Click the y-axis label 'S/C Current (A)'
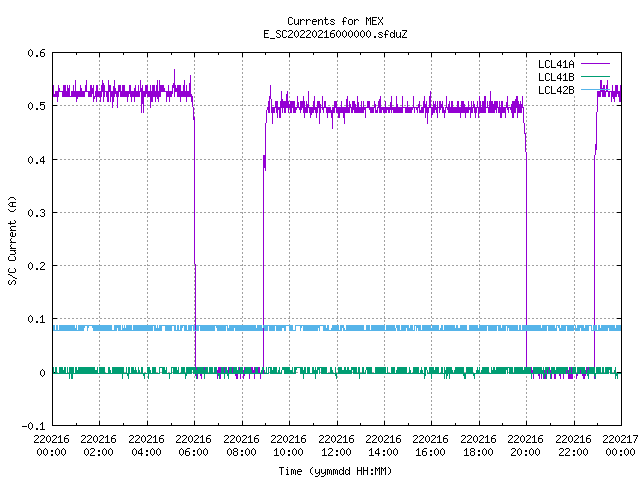Viewport: 640px width, 480px height. pos(12,240)
